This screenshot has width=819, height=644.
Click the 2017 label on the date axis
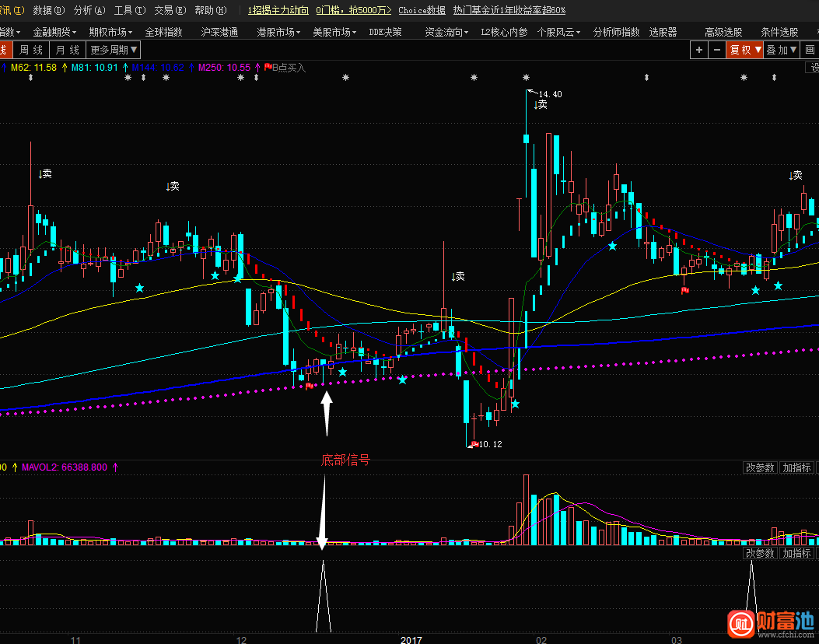pos(411,640)
